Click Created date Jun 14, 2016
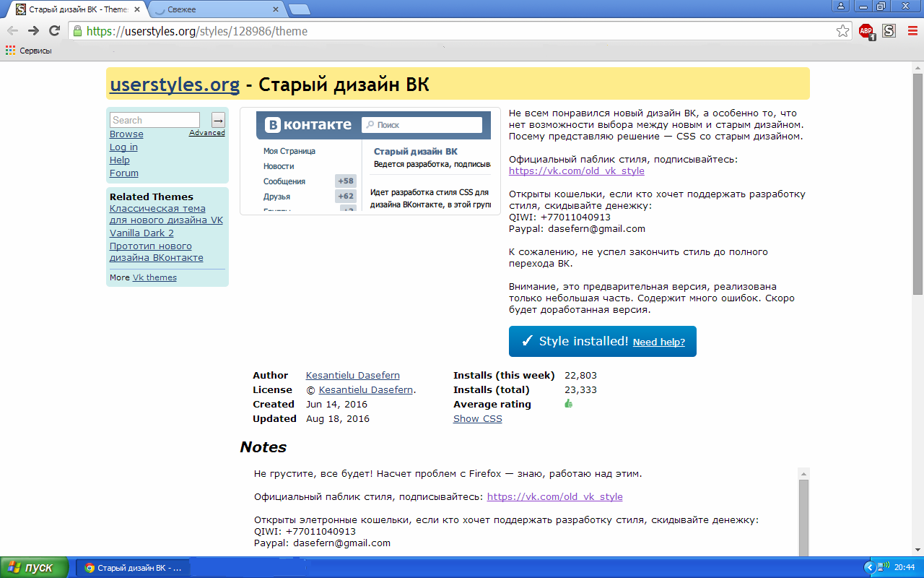The height and width of the screenshot is (578, 924). (x=336, y=405)
